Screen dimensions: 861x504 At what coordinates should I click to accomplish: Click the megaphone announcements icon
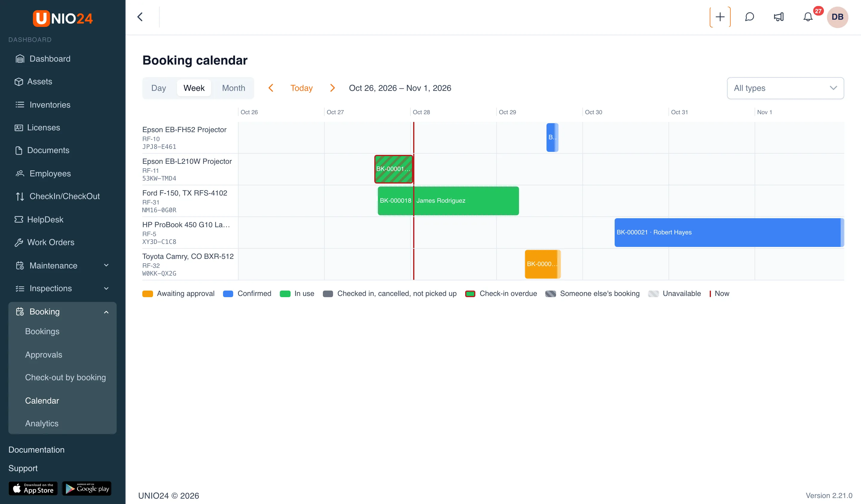coord(779,17)
